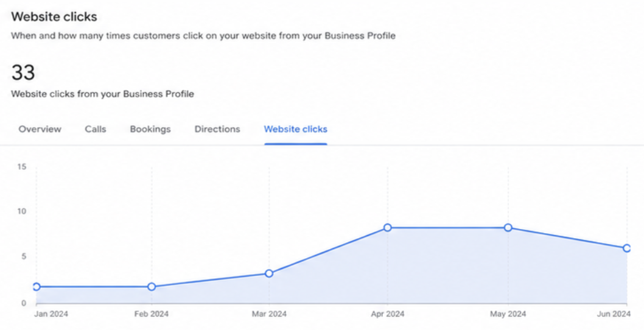
Task: Click the Mar 2024 x-axis label
Action: tap(270, 314)
